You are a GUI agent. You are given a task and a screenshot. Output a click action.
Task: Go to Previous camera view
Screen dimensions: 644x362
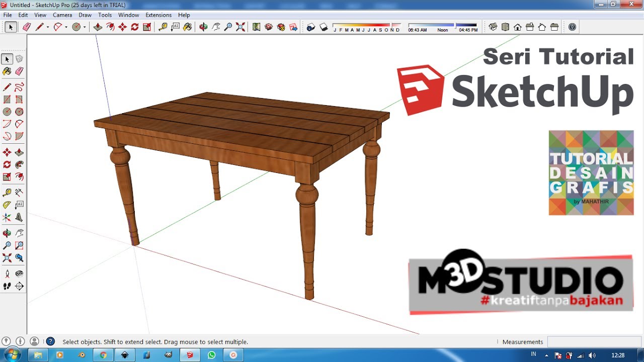click(19, 258)
